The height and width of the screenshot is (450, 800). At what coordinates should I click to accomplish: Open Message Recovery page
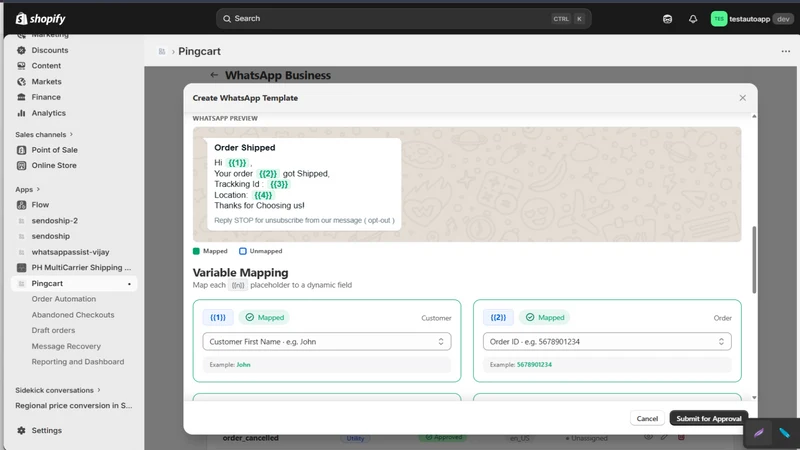point(66,346)
